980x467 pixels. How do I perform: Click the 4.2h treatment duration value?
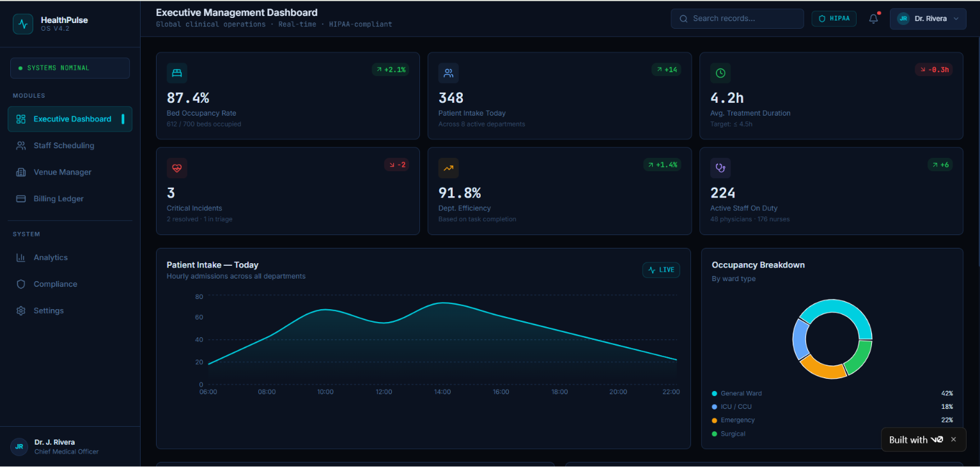(727, 98)
